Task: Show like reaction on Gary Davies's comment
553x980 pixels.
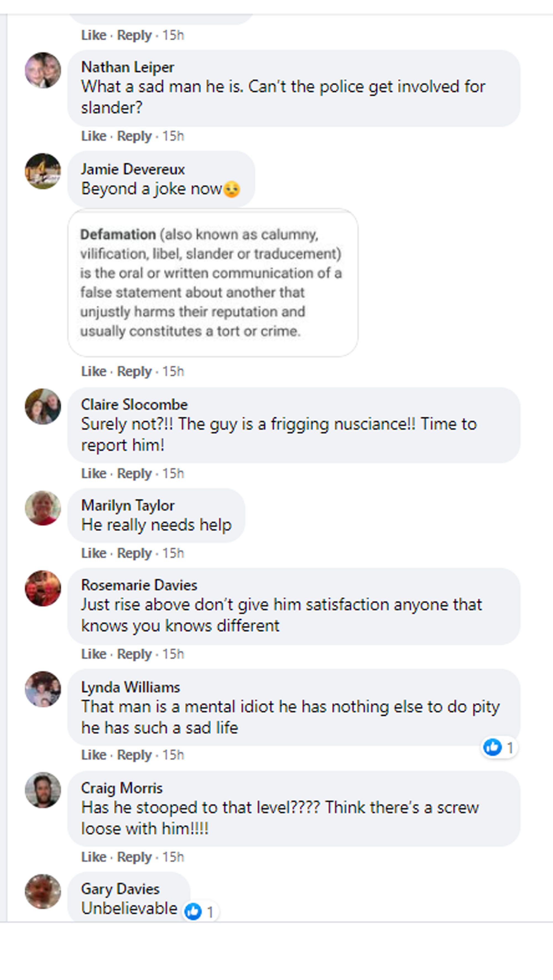Action: 200,911
